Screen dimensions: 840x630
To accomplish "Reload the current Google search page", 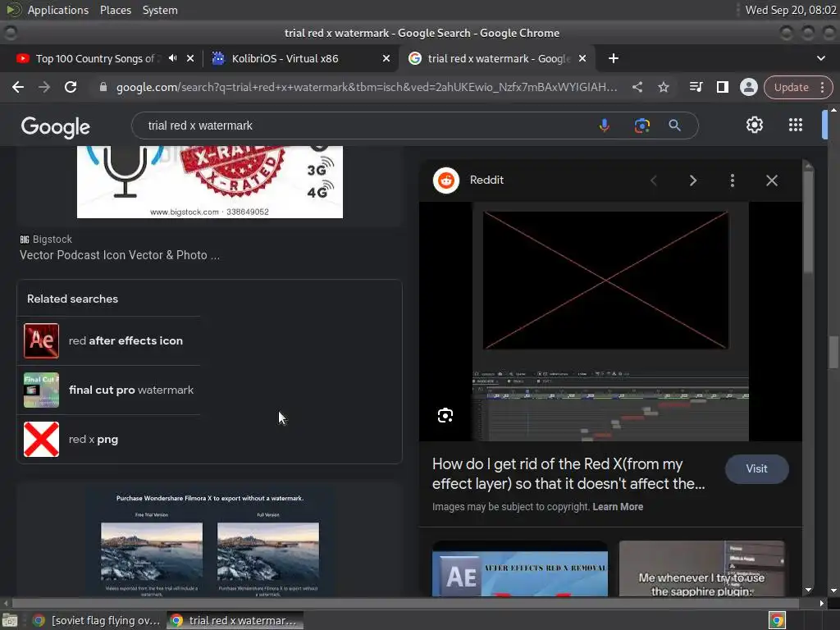I will [x=71, y=87].
